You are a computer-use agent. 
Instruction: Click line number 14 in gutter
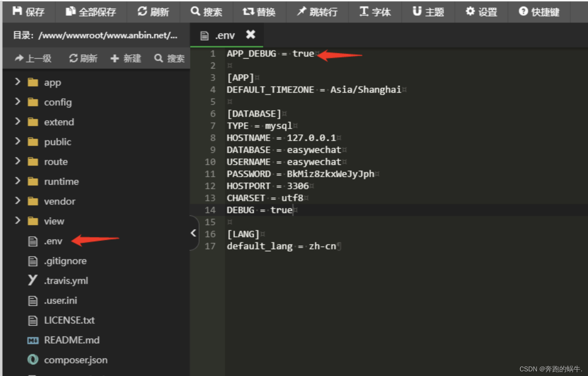(x=210, y=210)
